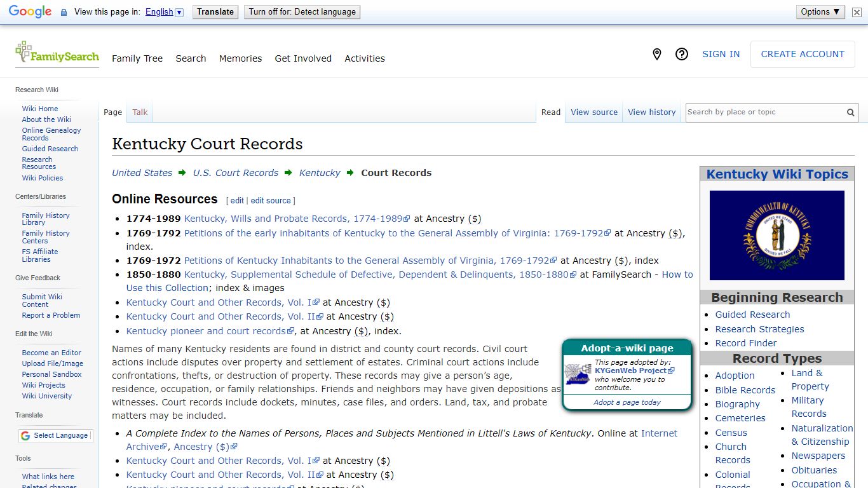Open the Get Involved menu
The image size is (868, 488).
tap(303, 58)
